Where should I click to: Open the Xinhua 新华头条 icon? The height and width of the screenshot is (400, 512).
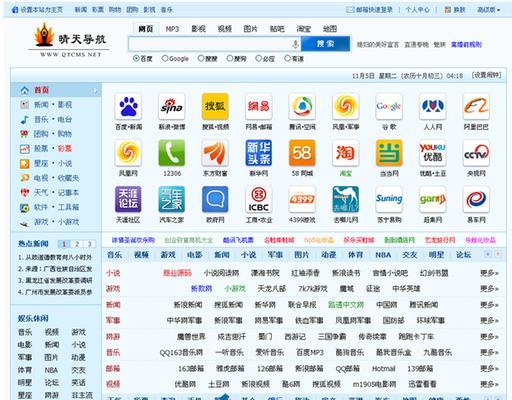tap(259, 153)
